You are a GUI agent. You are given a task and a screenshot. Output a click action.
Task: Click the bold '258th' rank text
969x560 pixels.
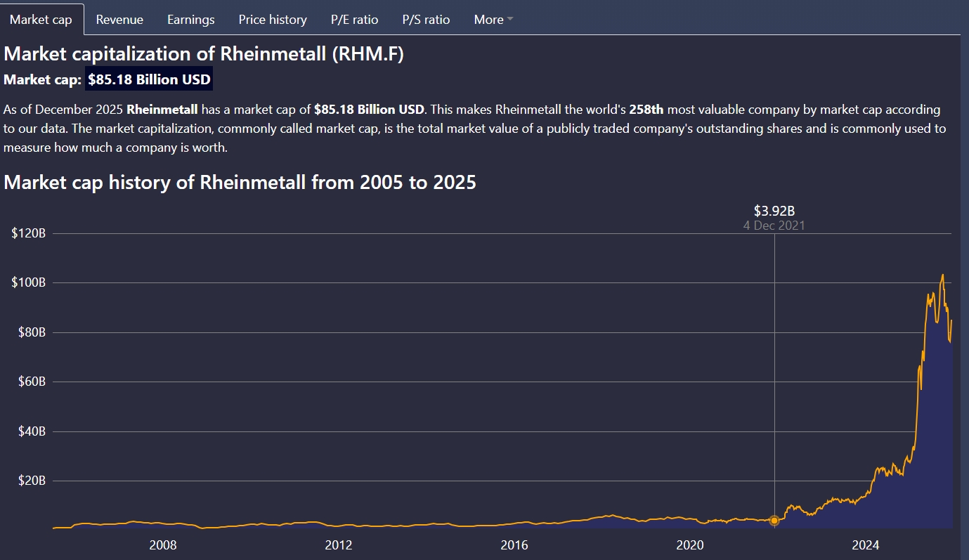coord(646,110)
